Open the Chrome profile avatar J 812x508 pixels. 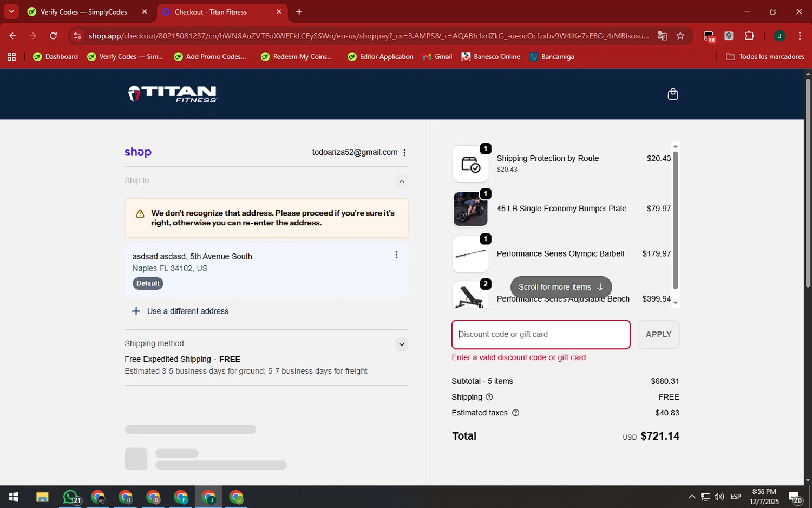point(779,36)
